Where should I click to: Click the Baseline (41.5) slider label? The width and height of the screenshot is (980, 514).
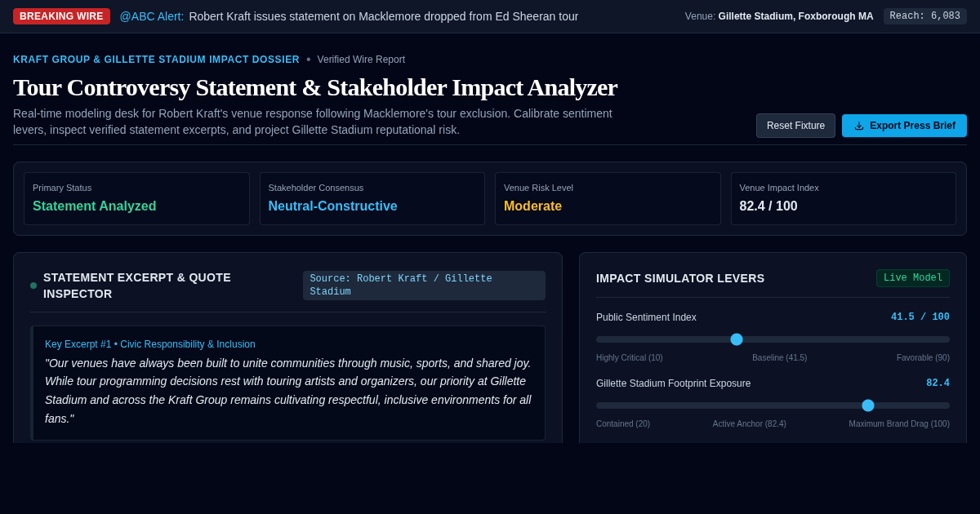(x=780, y=358)
